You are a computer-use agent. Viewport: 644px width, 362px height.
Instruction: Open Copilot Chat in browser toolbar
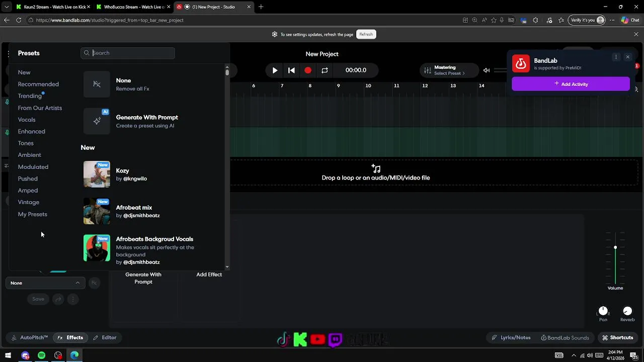(x=630, y=20)
